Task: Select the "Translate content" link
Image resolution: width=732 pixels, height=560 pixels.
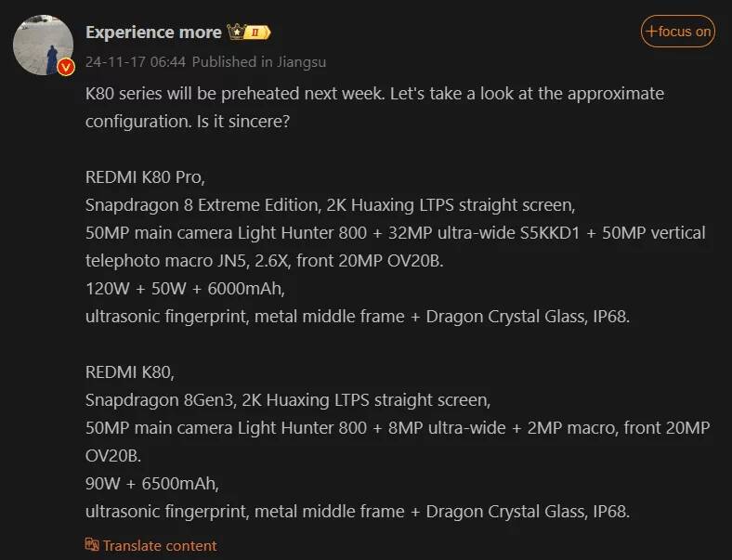Action: tap(159, 545)
